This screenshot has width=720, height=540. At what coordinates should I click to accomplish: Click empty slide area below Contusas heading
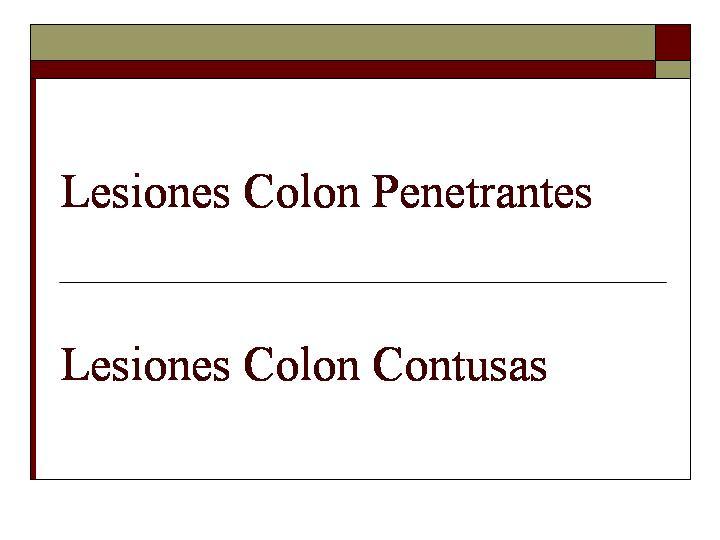(x=363, y=432)
